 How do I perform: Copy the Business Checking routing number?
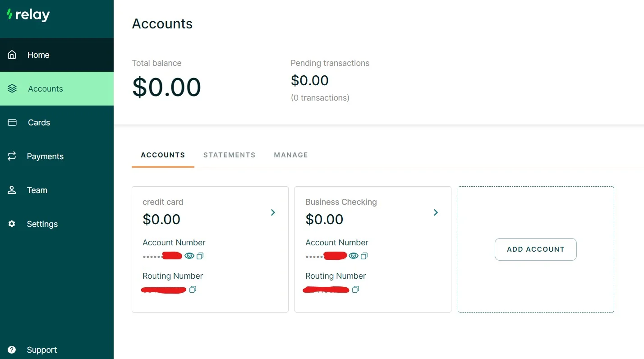click(355, 289)
